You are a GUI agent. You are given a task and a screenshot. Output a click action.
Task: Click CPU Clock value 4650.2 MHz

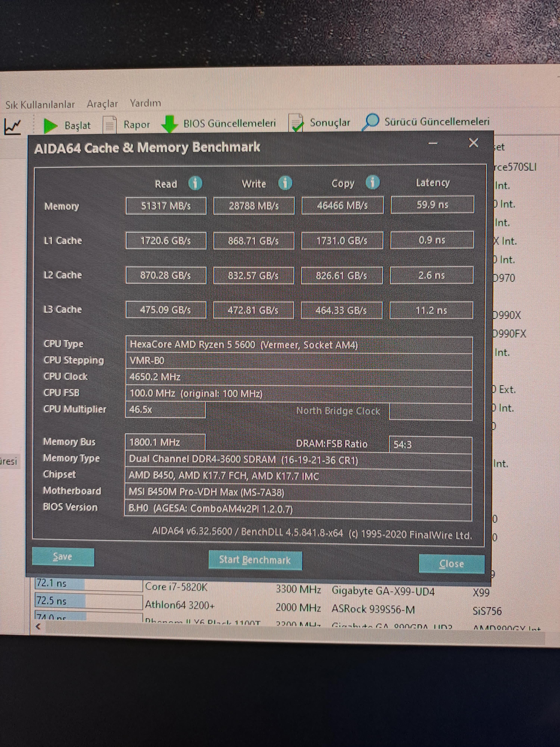pos(299,377)
